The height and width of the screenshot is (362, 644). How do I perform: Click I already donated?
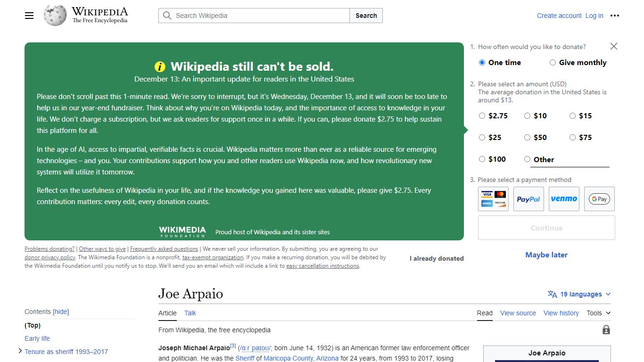click(x=437, y=258)
